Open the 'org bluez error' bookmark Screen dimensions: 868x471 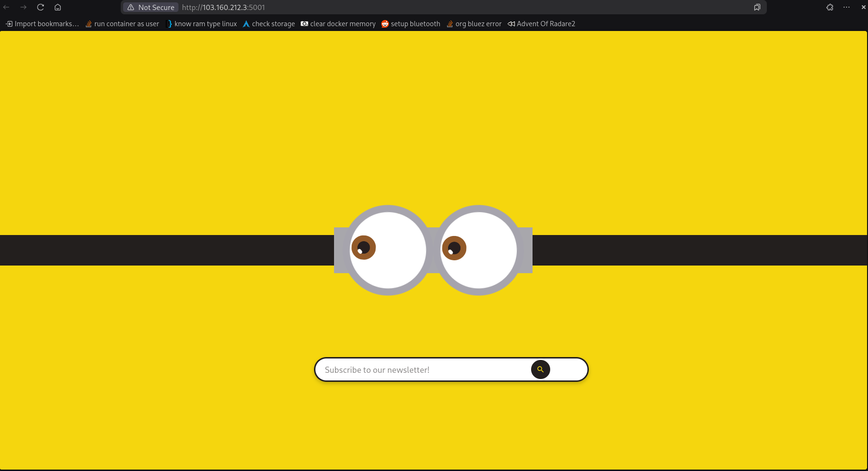[474, 24]
